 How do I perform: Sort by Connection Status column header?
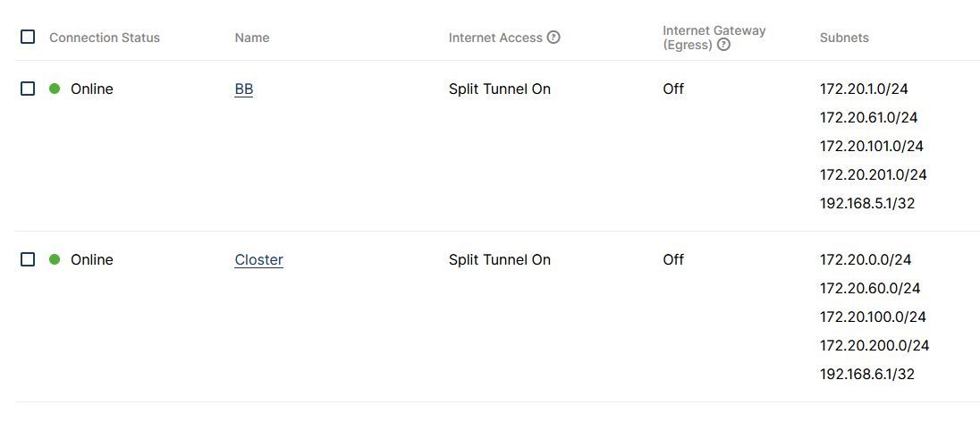105,38
